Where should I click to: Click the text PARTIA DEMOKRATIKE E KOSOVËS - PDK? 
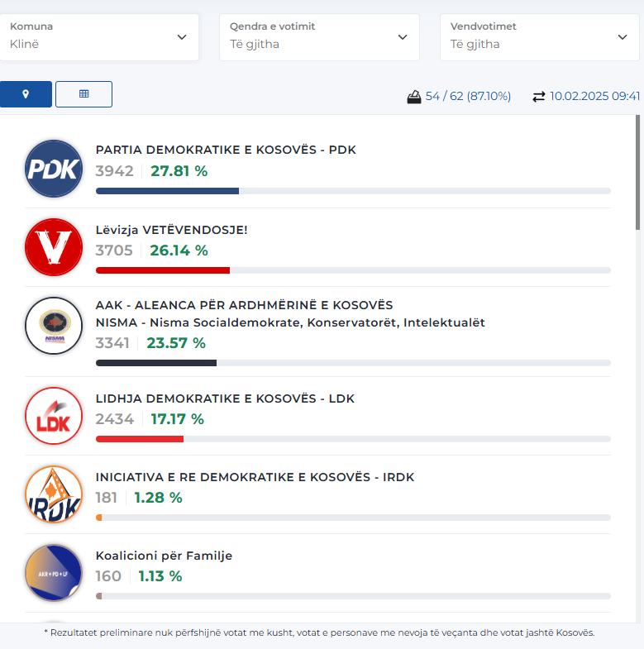(x=226, y=150)
